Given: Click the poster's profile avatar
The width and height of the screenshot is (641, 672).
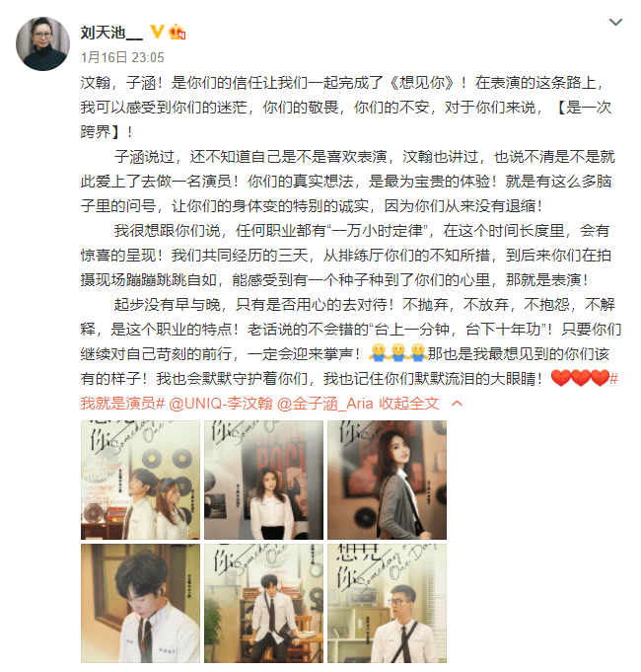Looking at the screenshot, I should pyautogui.click(x=42, y=43).
